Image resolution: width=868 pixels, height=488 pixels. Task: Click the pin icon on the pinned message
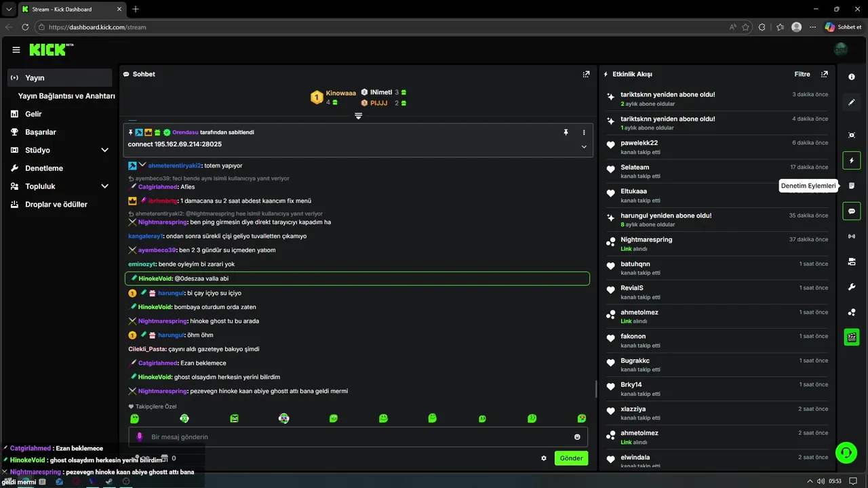point(566,132)
